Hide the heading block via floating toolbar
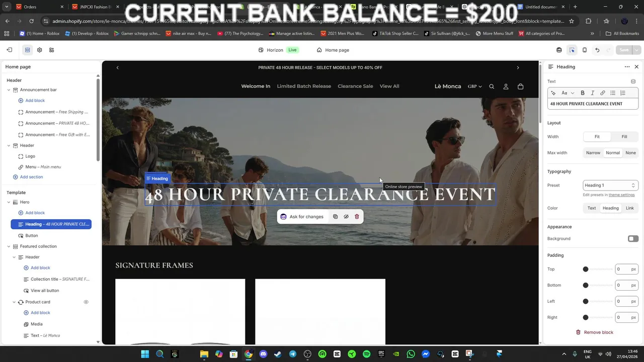Image resolution: width=644 pixels, height=362 pixels. [346, 217]
